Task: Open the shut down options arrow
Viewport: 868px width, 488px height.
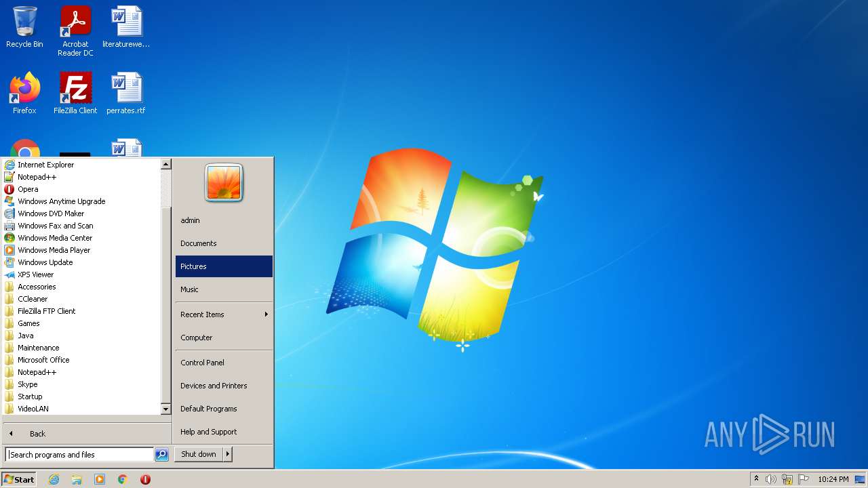Action: [228, 454]
